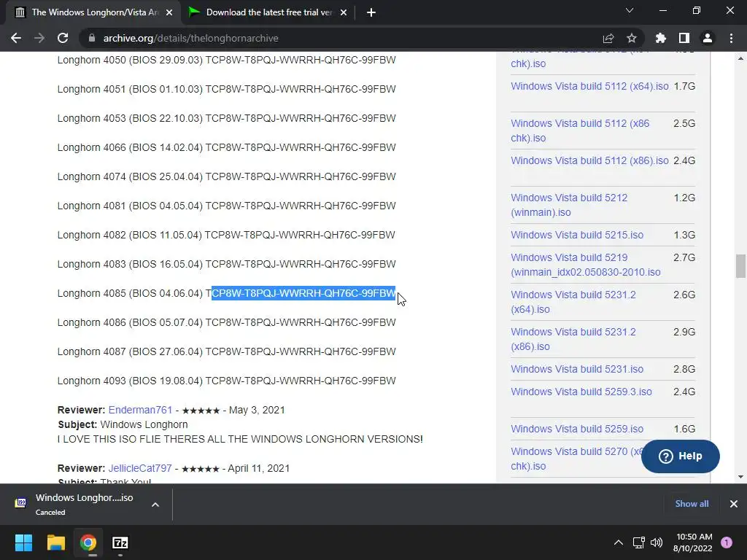This screenshot has height=560, width=747.
Task: Open 7-Zip from the taskbar
Action: pyautogui.click(x=120, y=542)
